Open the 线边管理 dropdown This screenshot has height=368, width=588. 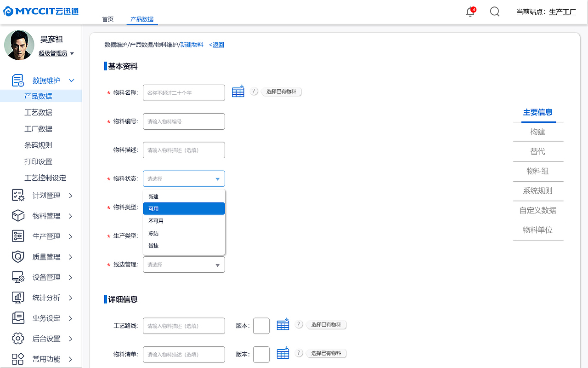point(184,264)
